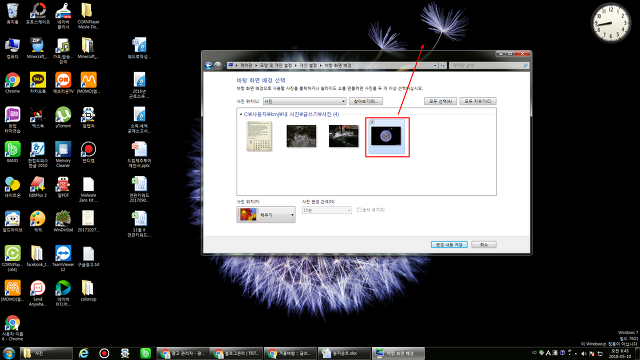Screen dimensions: 640x360
Task: Open the picture location dropdown
Action: click(x=304, y=101)
